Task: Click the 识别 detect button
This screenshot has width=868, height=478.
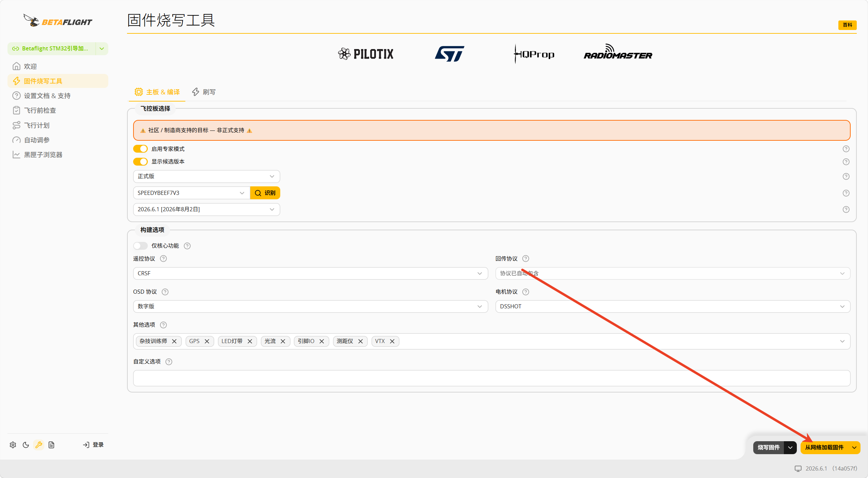Action: pyautogui.click(x=265, y=193)
